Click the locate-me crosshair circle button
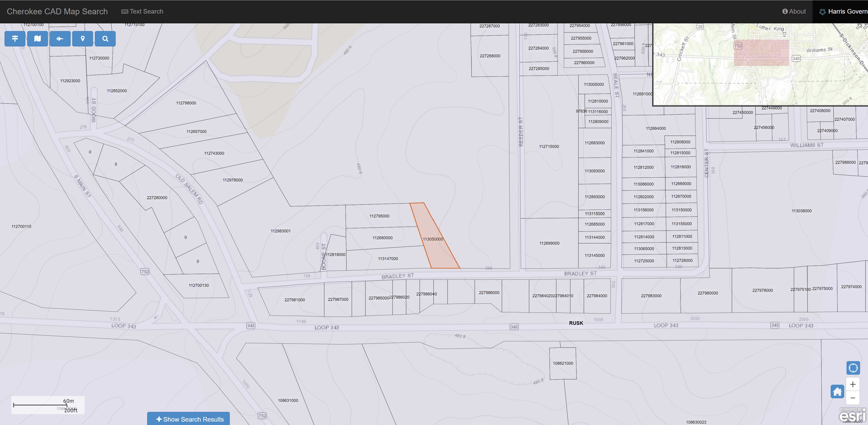Screen dimensions: 868x425 tap(853, 368)
